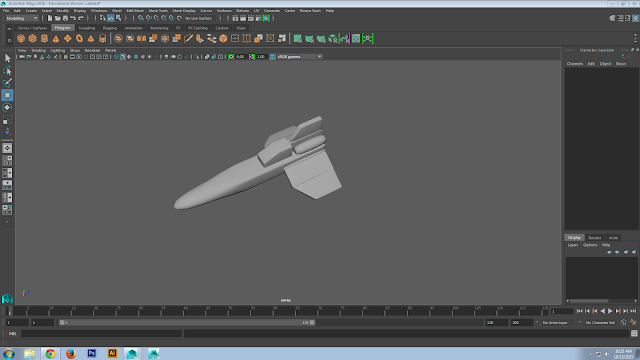The width and height of the screenshot is (640, 360).
Task: Click the New Scene icon
Action: point(49,18)
